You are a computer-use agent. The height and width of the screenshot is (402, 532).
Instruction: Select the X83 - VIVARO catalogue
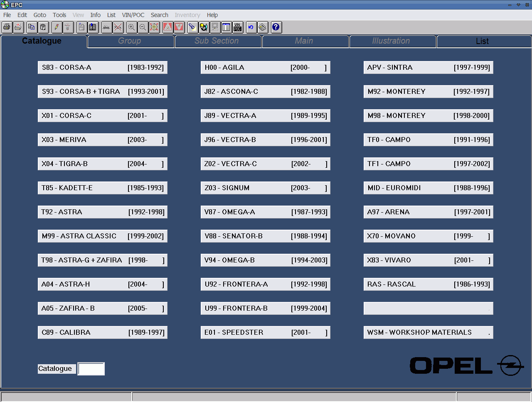coord(429,260)
